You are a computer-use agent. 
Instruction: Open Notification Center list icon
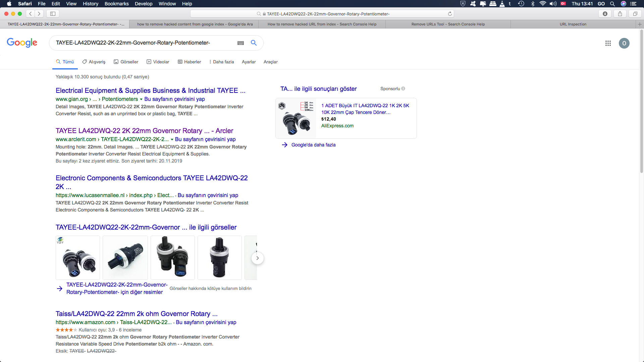click(633, 4)
